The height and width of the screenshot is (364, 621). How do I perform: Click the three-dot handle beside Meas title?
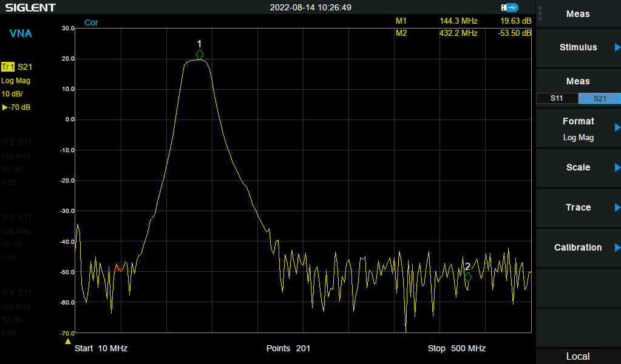[x=540, y=14]
